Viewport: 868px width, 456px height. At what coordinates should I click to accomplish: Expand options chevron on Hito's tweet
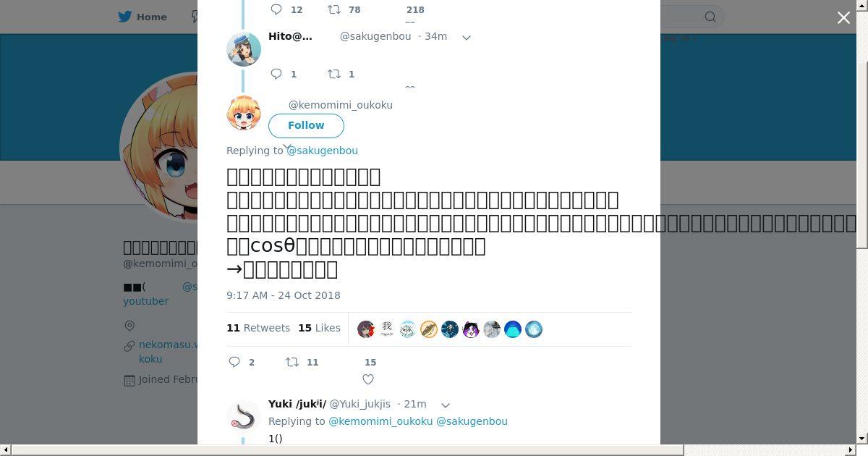(x=467, y=37)
